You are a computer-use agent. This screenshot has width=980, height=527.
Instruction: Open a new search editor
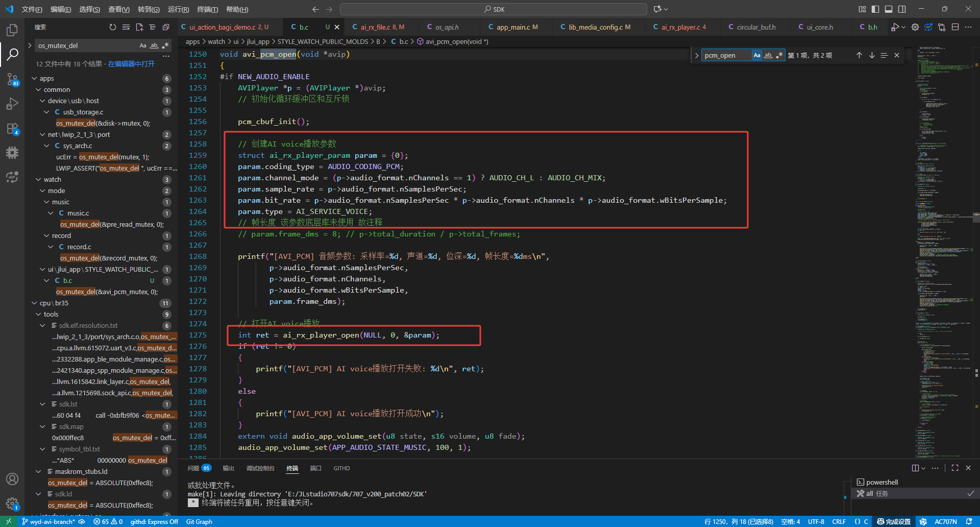pyautogui.click(x=139, y=27)
